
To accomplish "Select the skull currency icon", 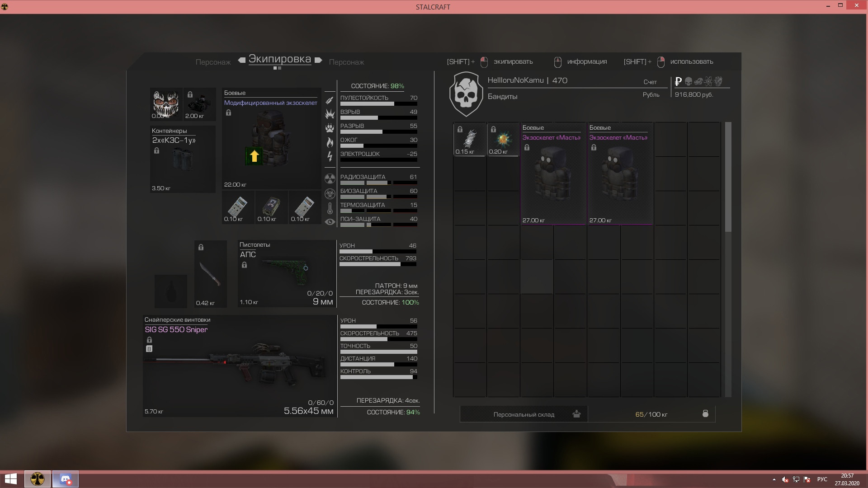I will pyautogui.click(x=689, y=81).
